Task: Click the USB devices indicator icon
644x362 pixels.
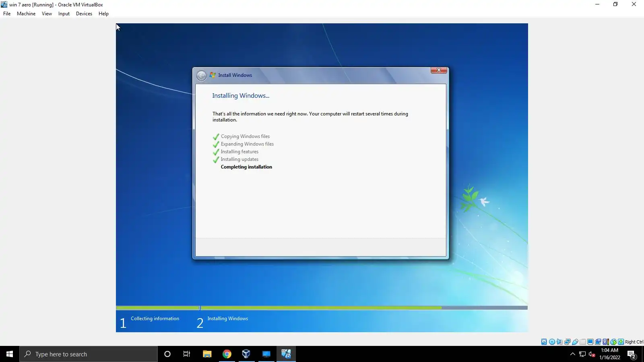Action: click(575, 342)
